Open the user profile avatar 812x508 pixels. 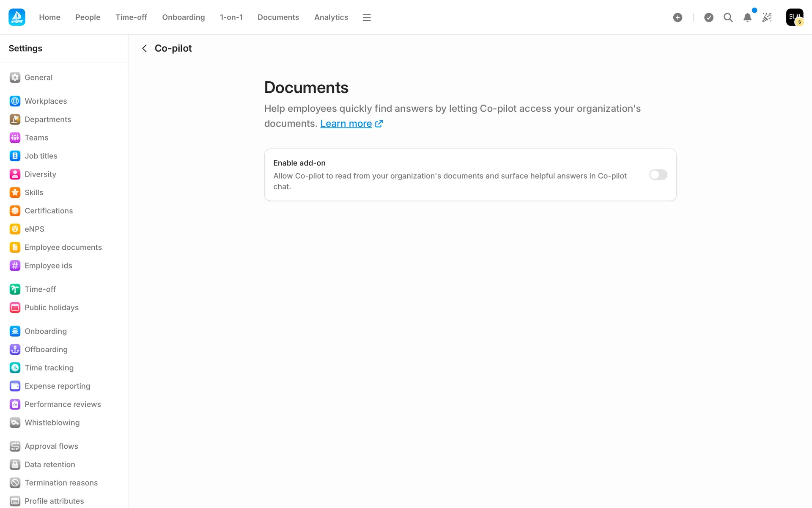click(x=794, y=17)
